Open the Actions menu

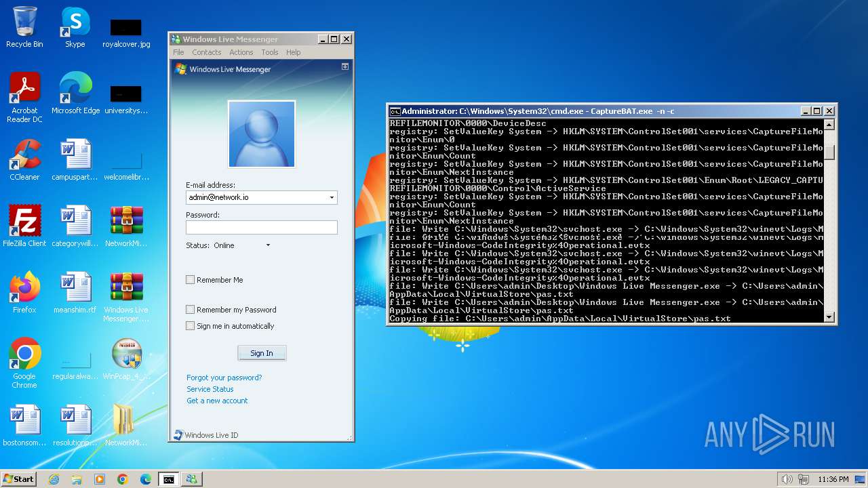click(241, 52)
